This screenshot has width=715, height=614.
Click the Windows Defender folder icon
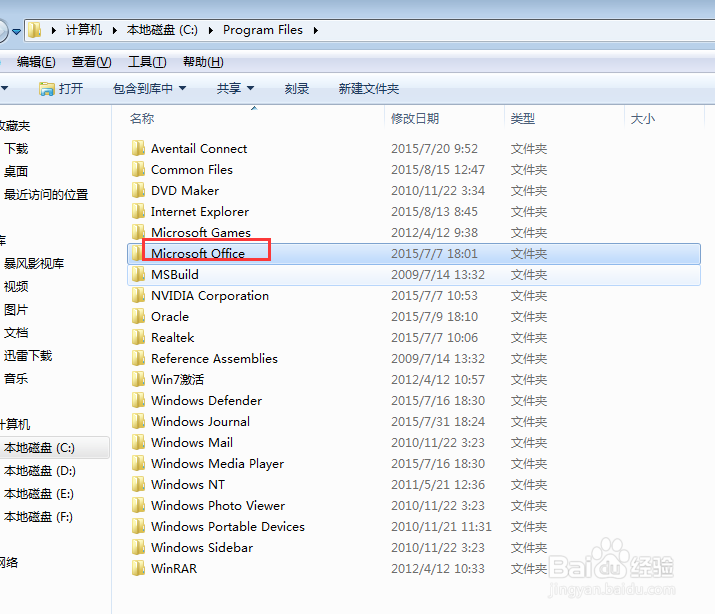(x=138, y=400)
